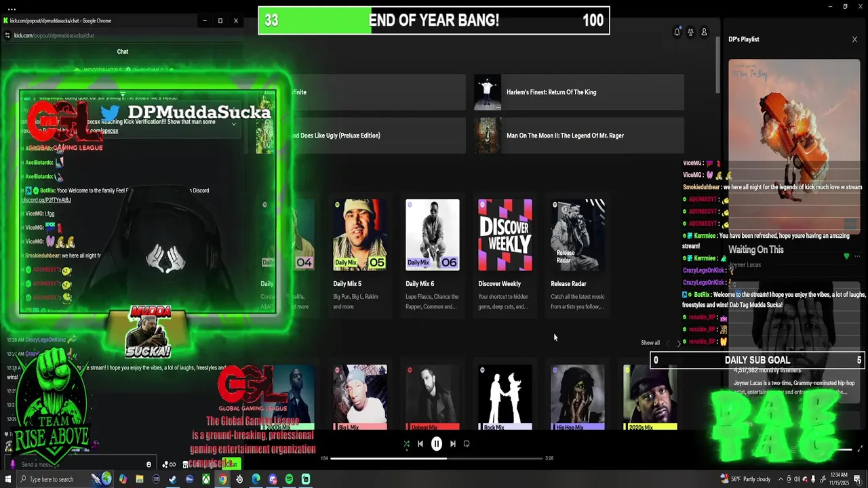This screenshot has width=868, height=488.
Task: Open the Windows Start menu
Action: point(9,479)
